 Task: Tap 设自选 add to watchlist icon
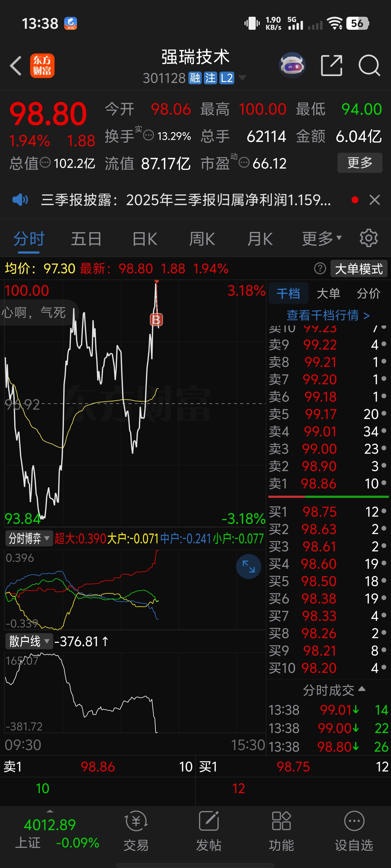click(x=354, y=830)
